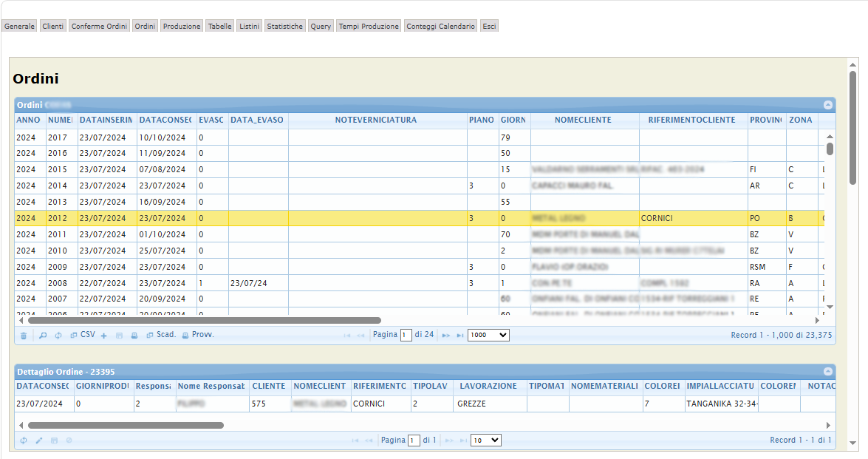
Task: Click the GREZZE cell in Dettaglio Ordine
Action: (490, 404)
